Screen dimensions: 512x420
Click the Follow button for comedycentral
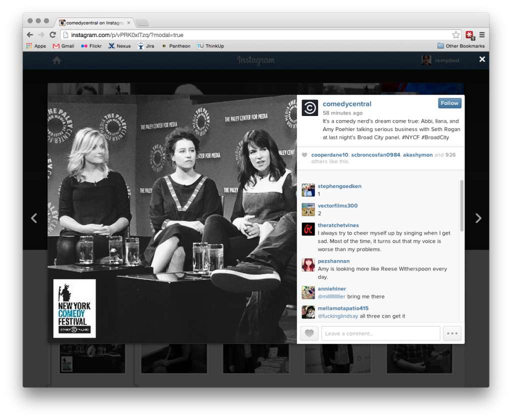pos(449,103)
